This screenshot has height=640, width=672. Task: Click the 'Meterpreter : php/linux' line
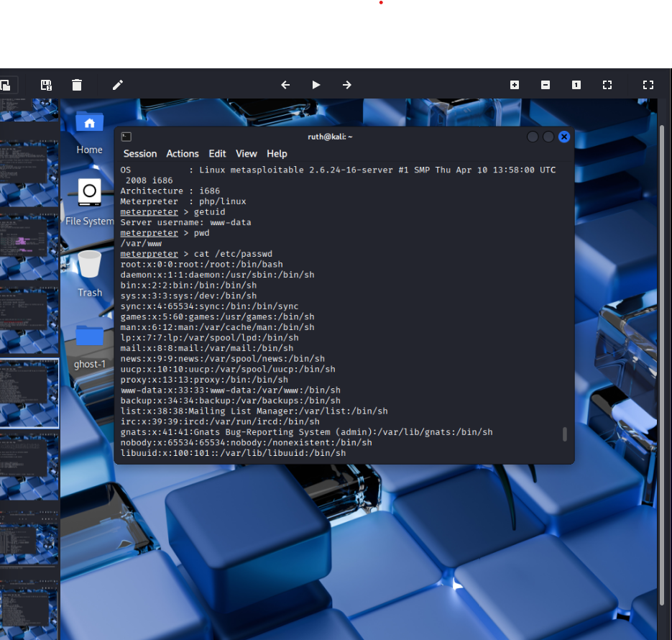point(183,201)
